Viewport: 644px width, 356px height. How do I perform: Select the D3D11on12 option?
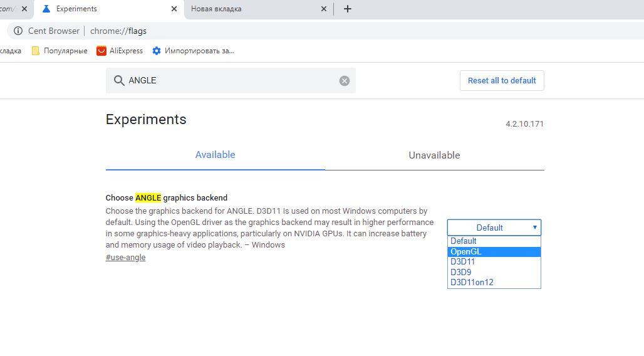click(x=494, y=283)
